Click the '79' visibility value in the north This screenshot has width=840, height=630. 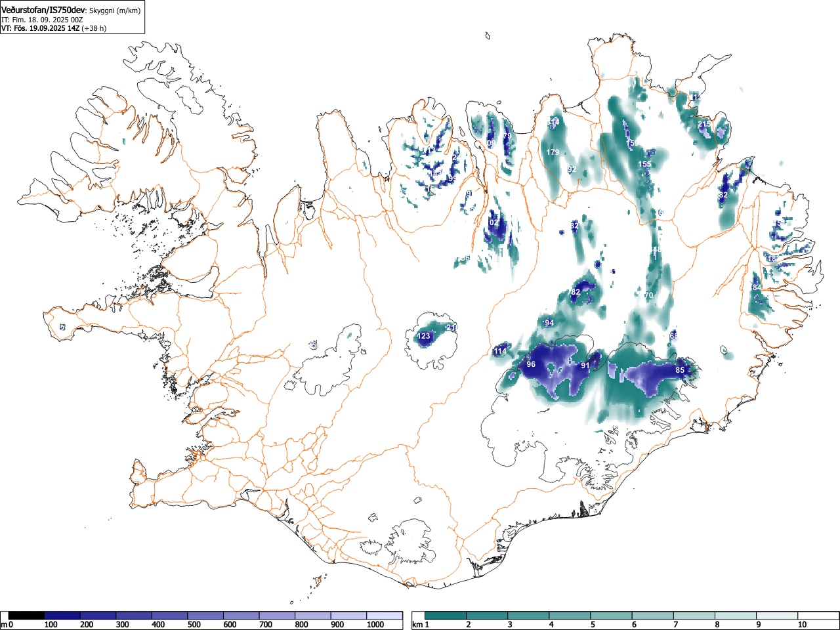[x=507, y=136]
